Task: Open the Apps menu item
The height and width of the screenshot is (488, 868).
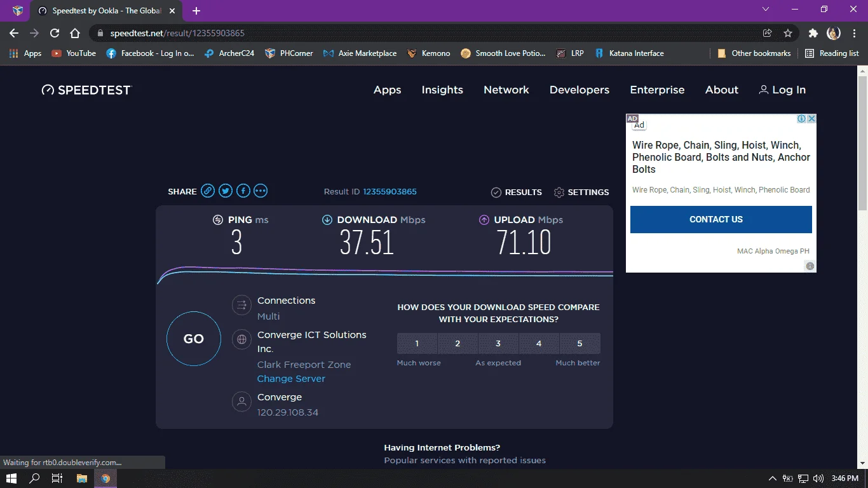Action: pyautogui.click(x=388, y=90)
